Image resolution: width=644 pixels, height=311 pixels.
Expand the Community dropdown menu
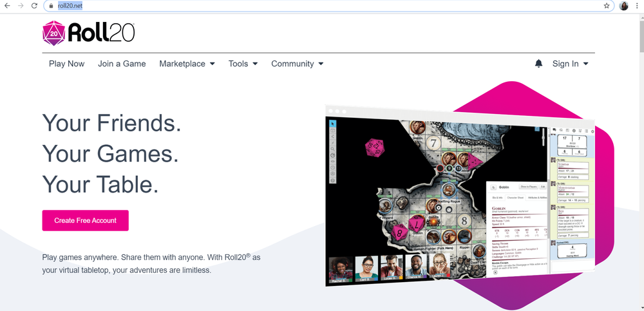pos(298,64)
